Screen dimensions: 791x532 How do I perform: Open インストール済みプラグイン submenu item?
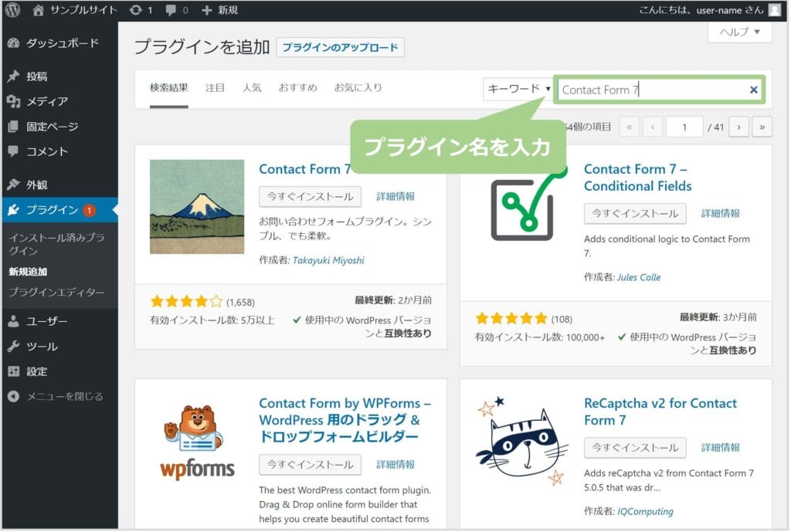pyautogui.click(x=56, y=244)
